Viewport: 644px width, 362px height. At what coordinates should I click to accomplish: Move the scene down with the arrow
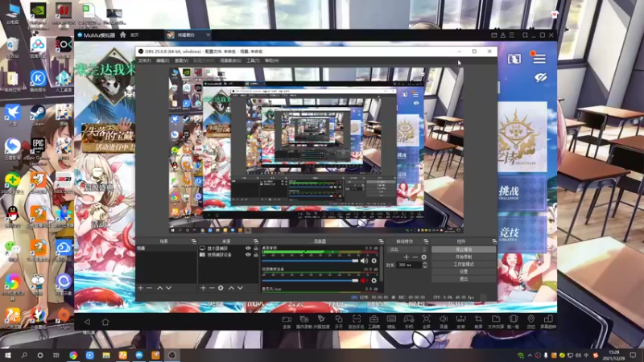click(168, 288)
